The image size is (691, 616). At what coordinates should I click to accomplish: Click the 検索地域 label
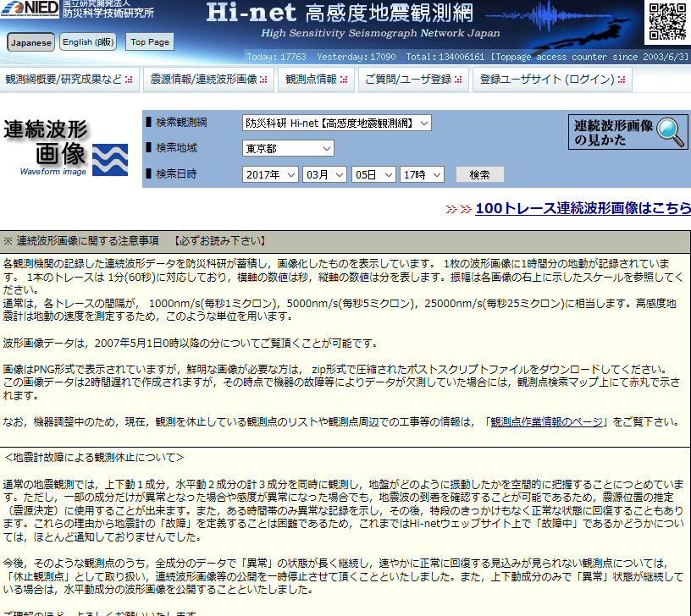176,147
